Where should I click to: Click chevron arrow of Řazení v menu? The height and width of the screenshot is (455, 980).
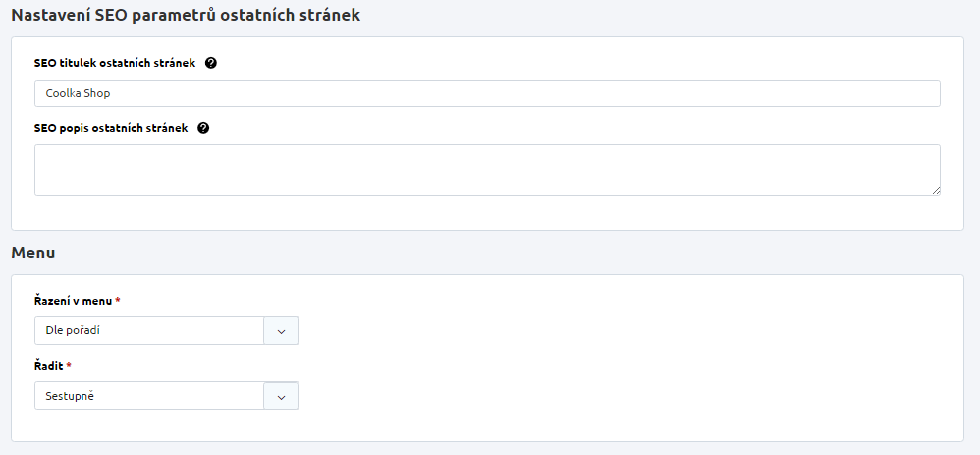(x=281, y=331)
